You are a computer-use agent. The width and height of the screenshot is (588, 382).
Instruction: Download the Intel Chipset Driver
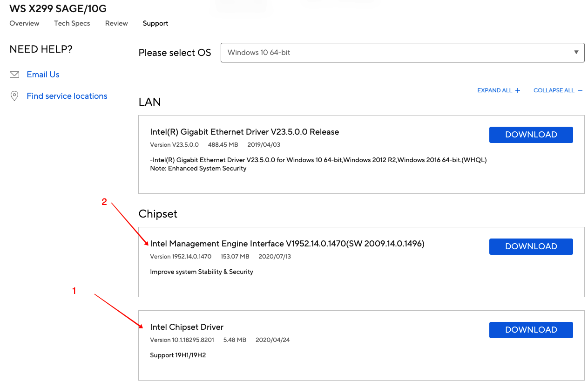531,330
